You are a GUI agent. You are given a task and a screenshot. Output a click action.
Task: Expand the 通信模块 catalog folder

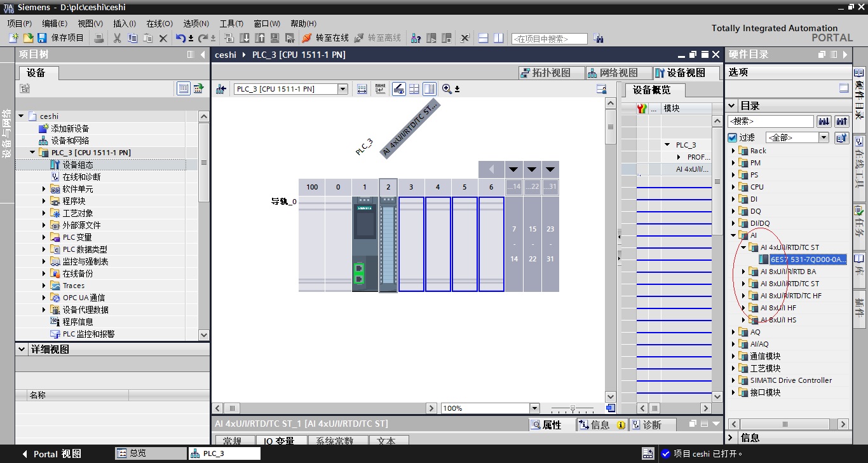733,356
